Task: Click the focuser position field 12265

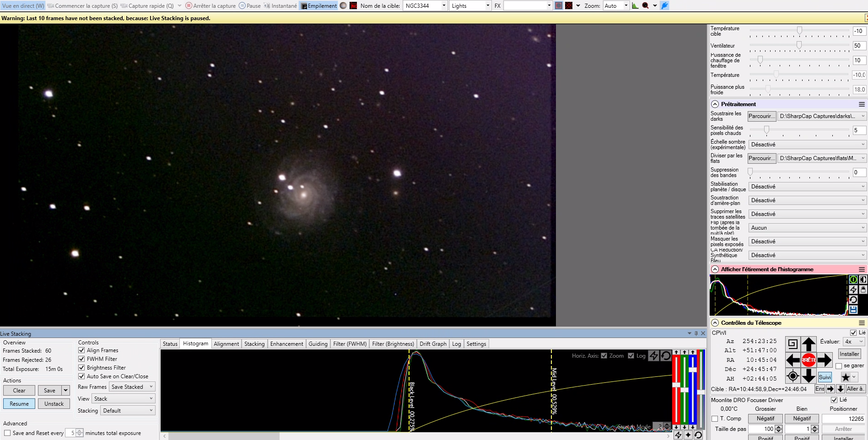Action: [x=844, y=419]
